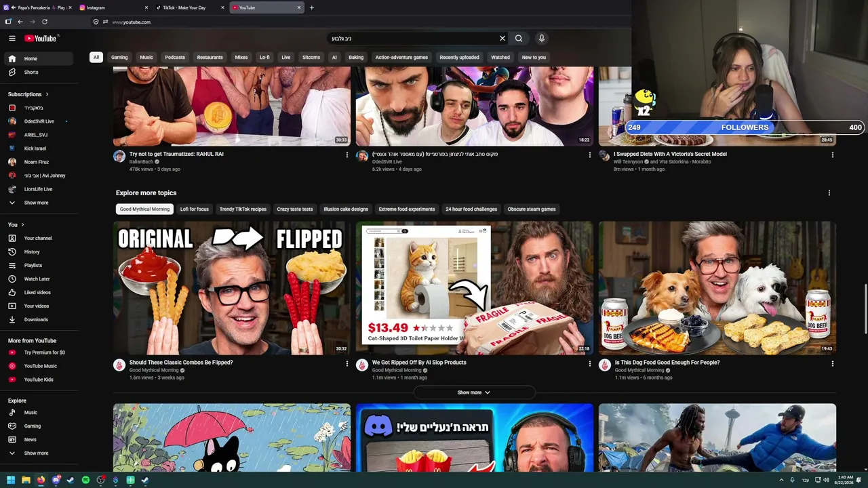Open the Kick Israel subscription
Viewport: 868px width, 488px height.
[39, 148]
